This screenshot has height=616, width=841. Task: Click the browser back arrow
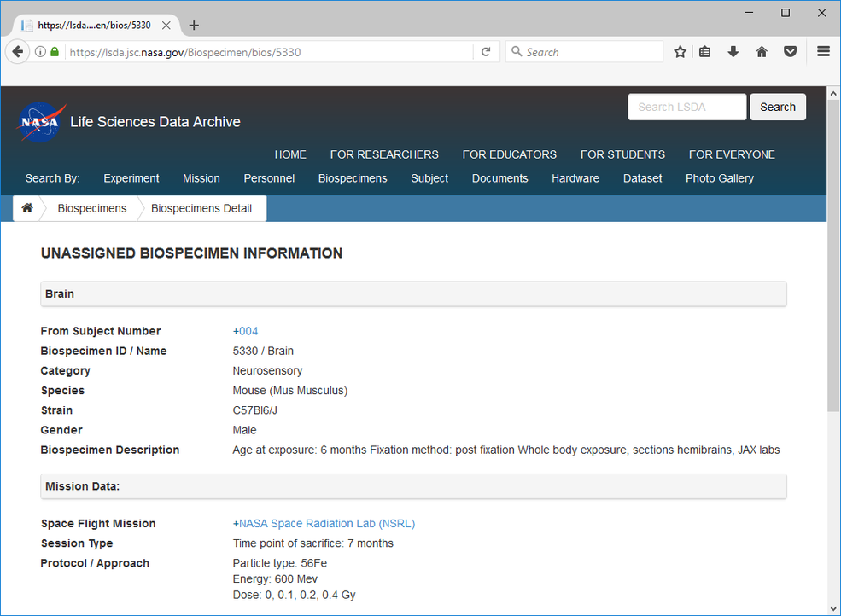[18, 52]
